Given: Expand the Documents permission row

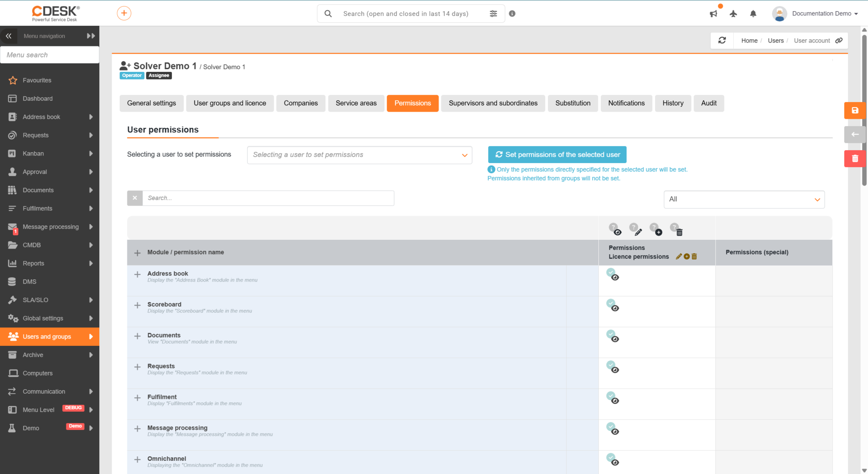Looking at the screenshot, I should click(137, 336).
